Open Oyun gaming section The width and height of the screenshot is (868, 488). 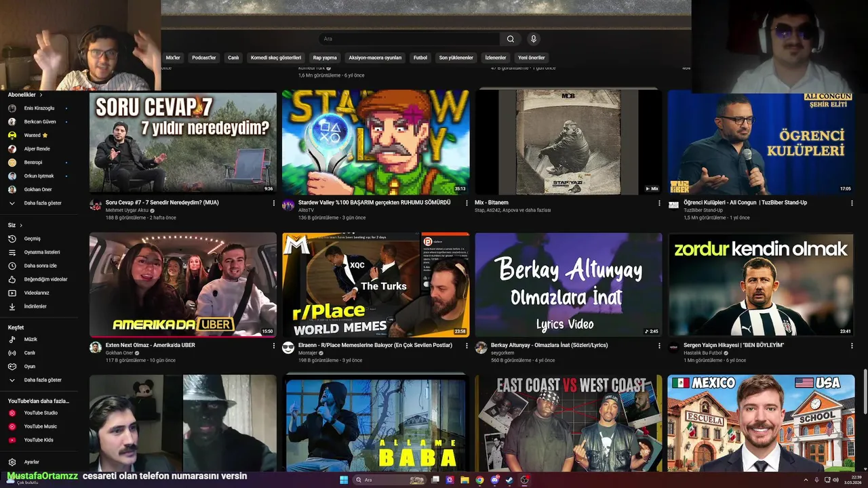[x=22, y=366]
